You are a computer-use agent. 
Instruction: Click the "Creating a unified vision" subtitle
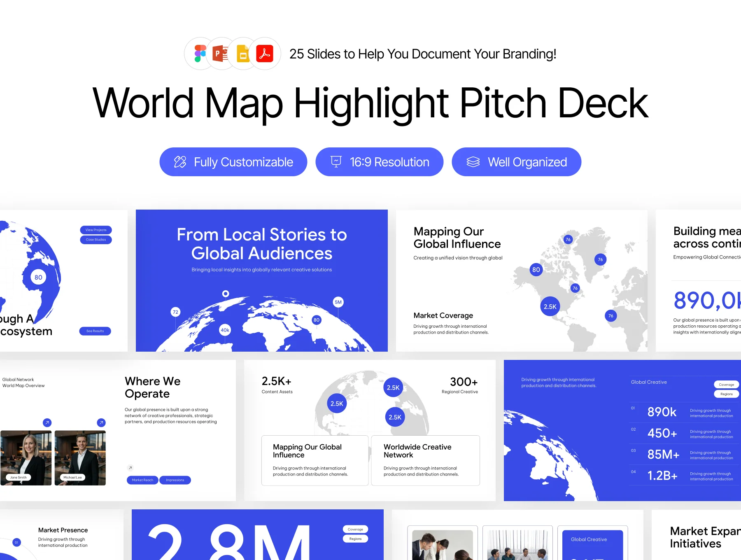(x=458, y=258)
